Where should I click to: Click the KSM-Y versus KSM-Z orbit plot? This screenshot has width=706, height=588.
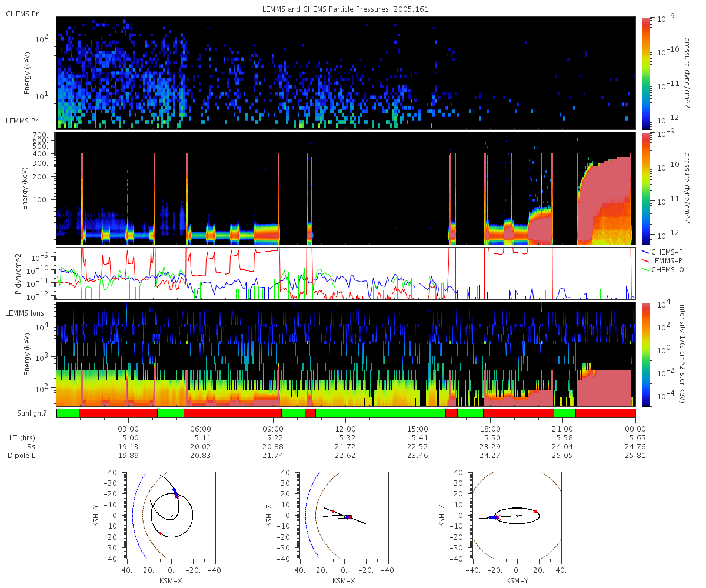(517, 515)
